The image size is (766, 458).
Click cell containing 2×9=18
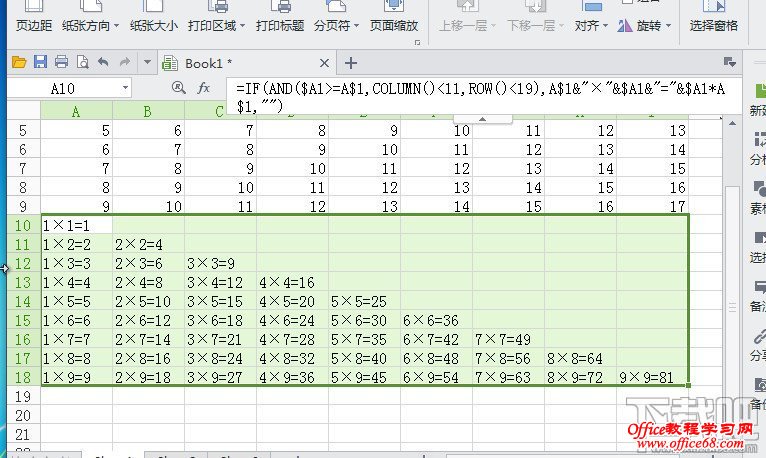click(x=149, y=377)
